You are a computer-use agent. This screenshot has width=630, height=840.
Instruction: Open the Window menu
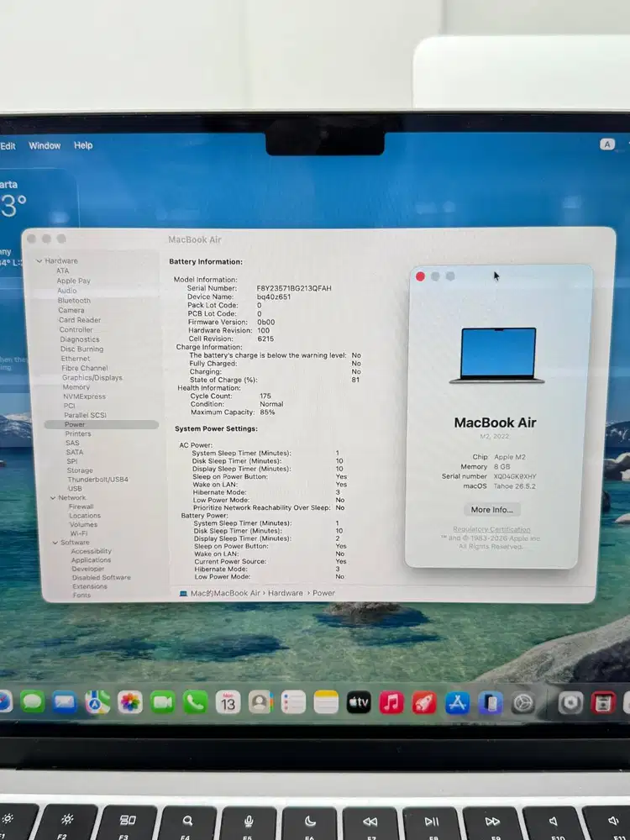click(x=45, y=145)
